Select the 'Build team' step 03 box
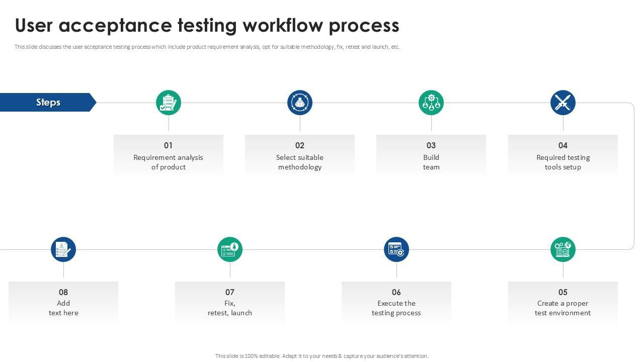644x362 pixels. 431,156
